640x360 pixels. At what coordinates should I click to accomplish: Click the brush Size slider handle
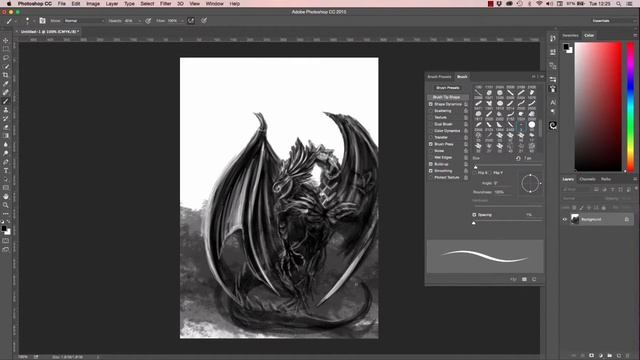[x=476, y=167]
